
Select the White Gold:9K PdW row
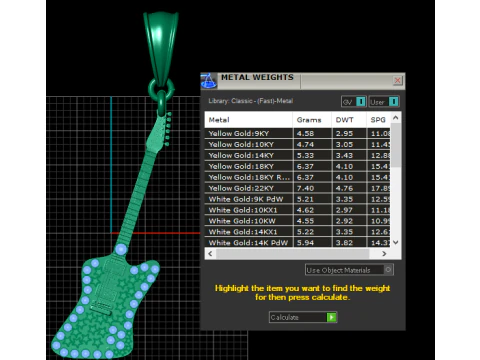pos(297,199)
